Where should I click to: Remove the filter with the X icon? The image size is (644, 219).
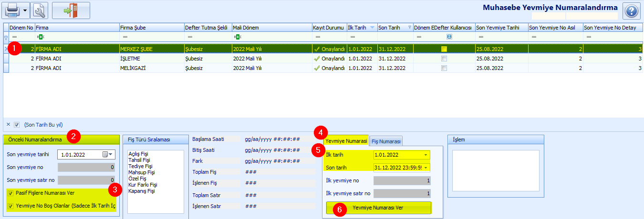8,125
